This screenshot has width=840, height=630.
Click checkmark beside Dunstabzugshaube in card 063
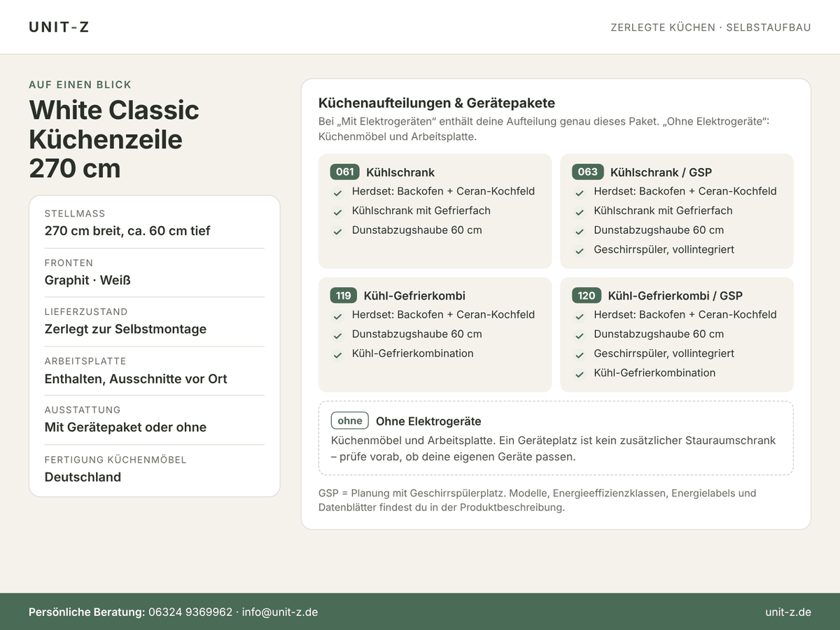point(580,232)
